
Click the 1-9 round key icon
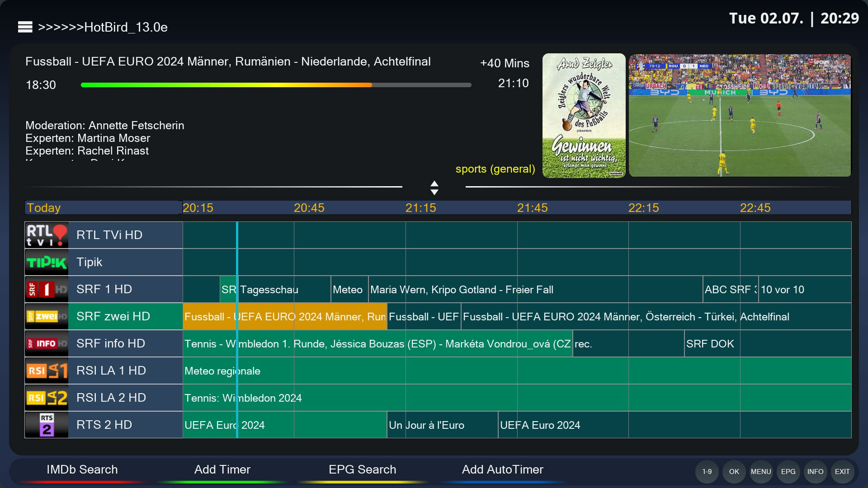(x=707, y=471)
